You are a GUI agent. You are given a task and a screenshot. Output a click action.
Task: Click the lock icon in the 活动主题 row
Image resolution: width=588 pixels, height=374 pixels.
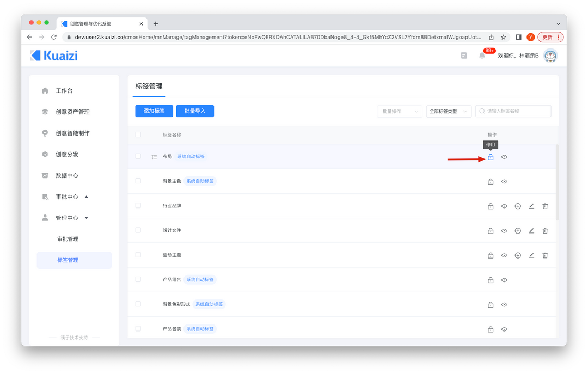pyautogui.click(x=491, y=255)
